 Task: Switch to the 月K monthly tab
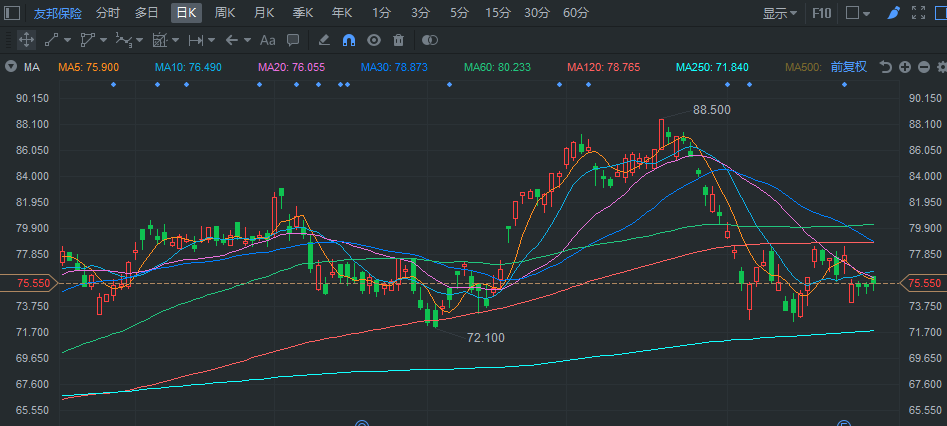264,13
